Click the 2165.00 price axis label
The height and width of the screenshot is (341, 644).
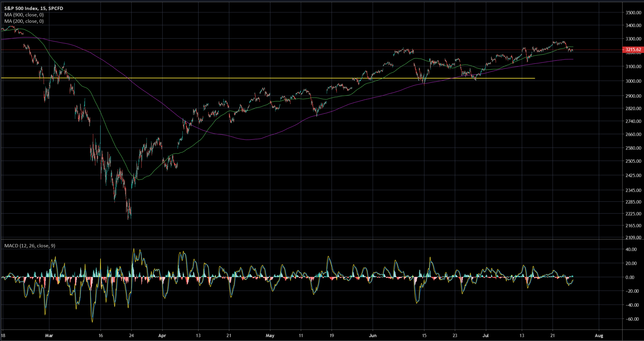[x=633, y=226]
